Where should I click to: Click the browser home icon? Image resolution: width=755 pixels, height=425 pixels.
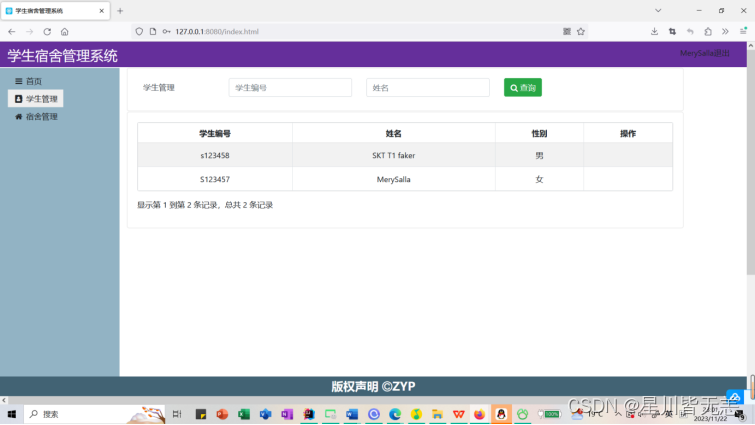coord(65,32)
